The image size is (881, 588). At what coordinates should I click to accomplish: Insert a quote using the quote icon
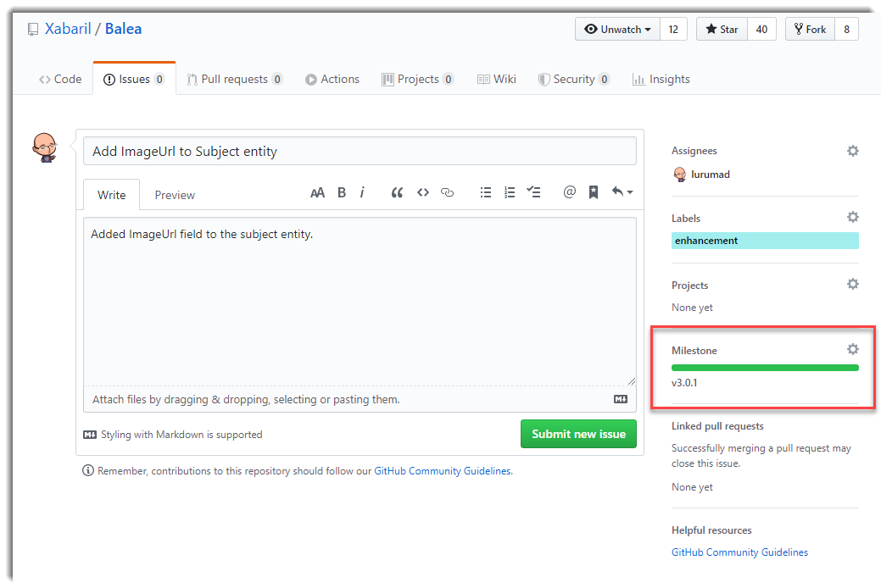tap(397, 192)
